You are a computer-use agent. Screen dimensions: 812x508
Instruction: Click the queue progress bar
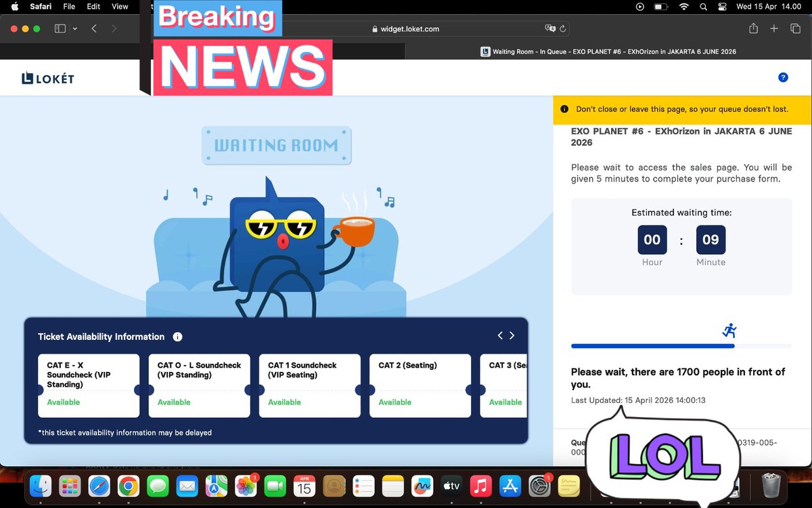(681, 345)
